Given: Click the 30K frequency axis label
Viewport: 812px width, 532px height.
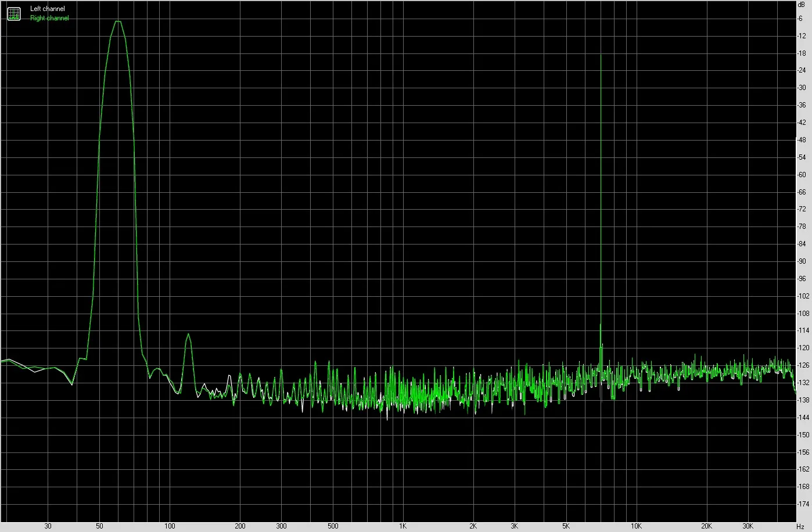Looking at the screenshot, I should pyautogui.click(x=747, y=527).
